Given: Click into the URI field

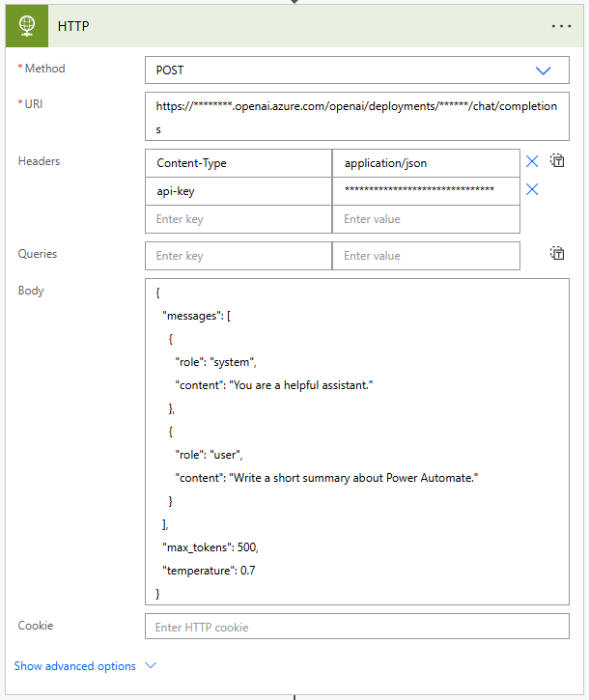Looking at the screenshot, I should (x=356, y=117).
